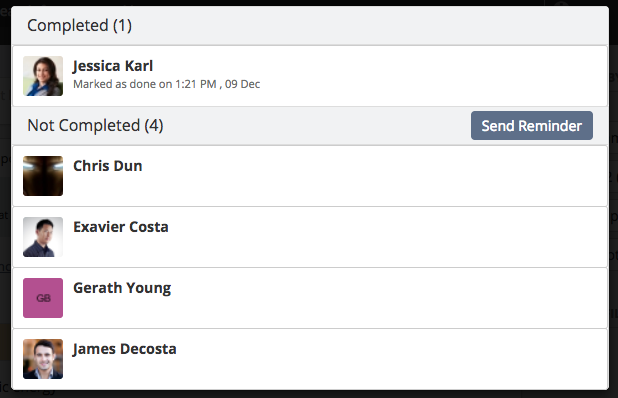Select the Exavier Costa name
618x398 pixels.
click(x=121, y=227)
